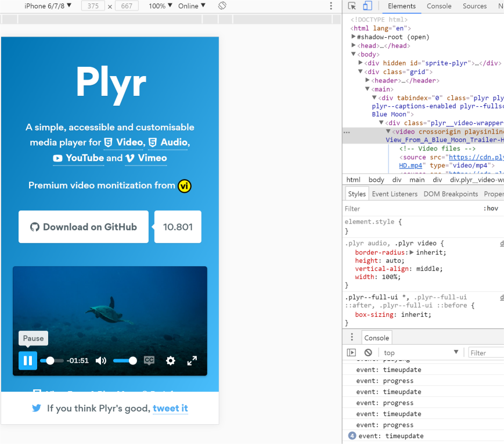The image size is (504, 444).
Task: Collapse the main element node
Action: coord(368,89)
